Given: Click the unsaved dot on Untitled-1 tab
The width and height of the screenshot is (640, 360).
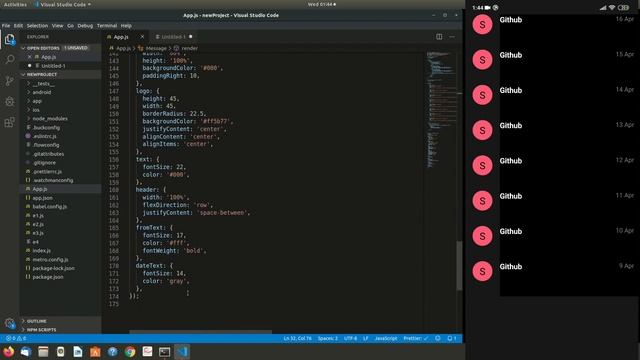Looking at the screenshot, I should (191, 37).
